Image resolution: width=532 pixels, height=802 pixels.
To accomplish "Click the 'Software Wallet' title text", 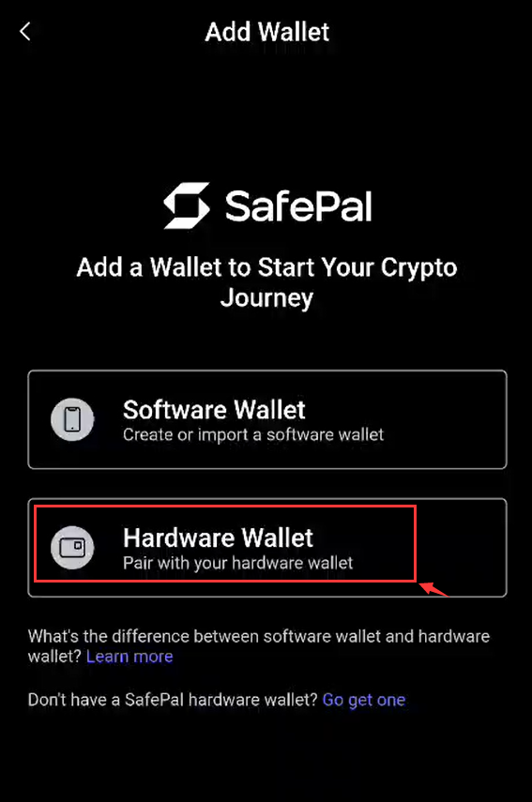I will pyautogui.click(x=214, y=410).
